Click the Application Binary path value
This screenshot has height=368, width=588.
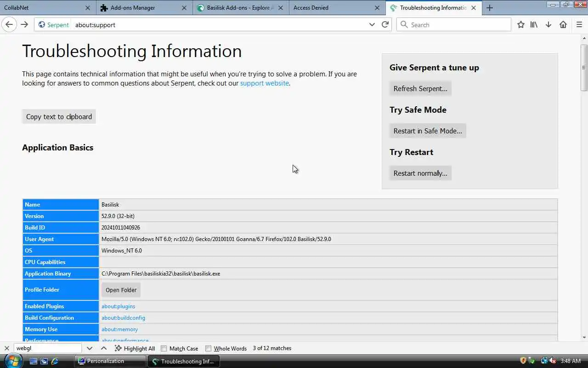[x=161, y=274]
